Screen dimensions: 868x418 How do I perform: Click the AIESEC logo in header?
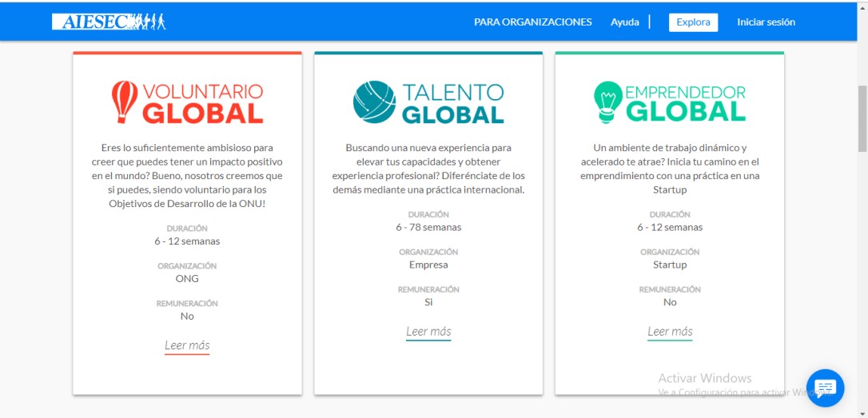tap(109, 22)
